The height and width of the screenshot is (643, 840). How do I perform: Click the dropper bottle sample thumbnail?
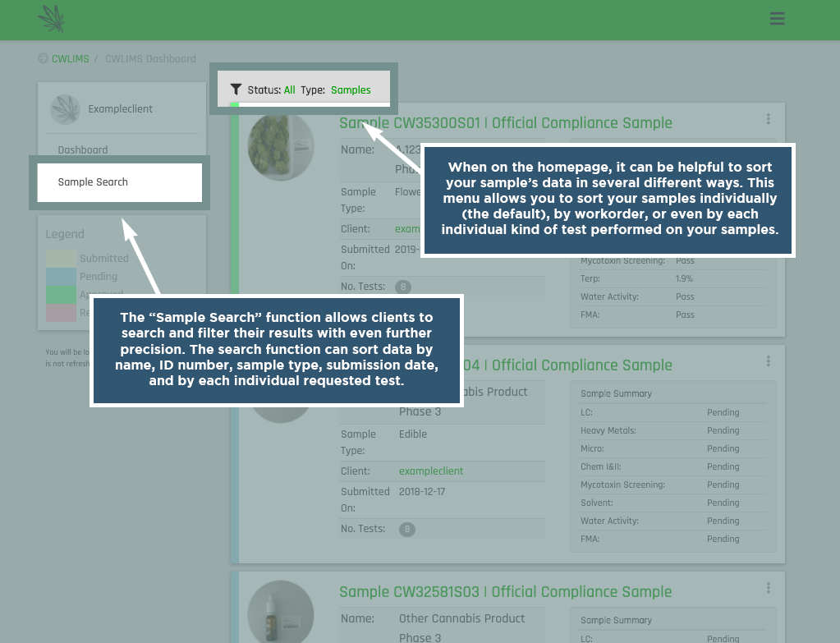[x=281, y=612]
